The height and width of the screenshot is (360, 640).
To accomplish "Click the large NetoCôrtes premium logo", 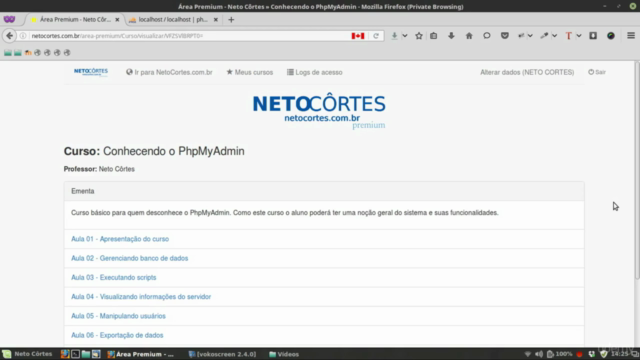I will pyautogui.click(x=319, y=110).
